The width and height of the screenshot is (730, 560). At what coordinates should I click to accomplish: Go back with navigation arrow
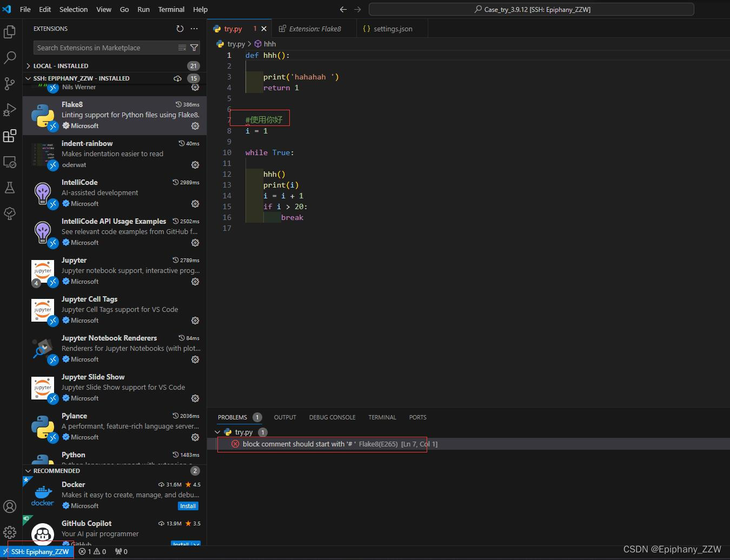343,9
